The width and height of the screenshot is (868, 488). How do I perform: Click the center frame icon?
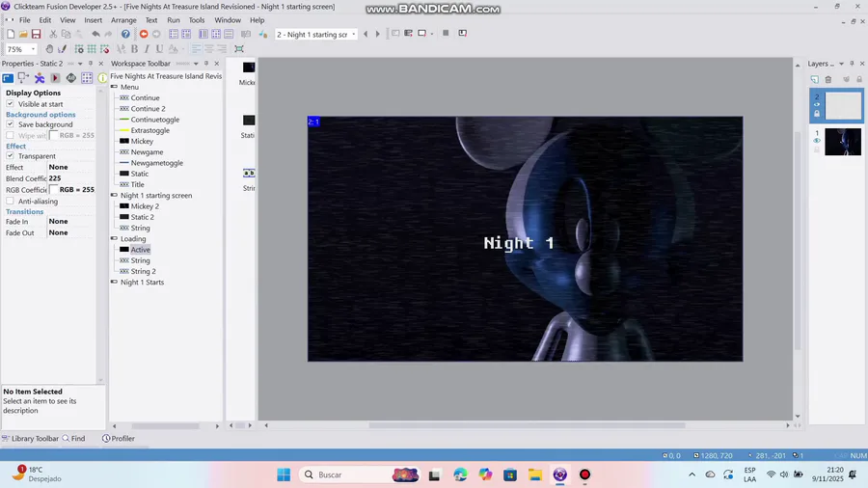click(x=239, y=49)
